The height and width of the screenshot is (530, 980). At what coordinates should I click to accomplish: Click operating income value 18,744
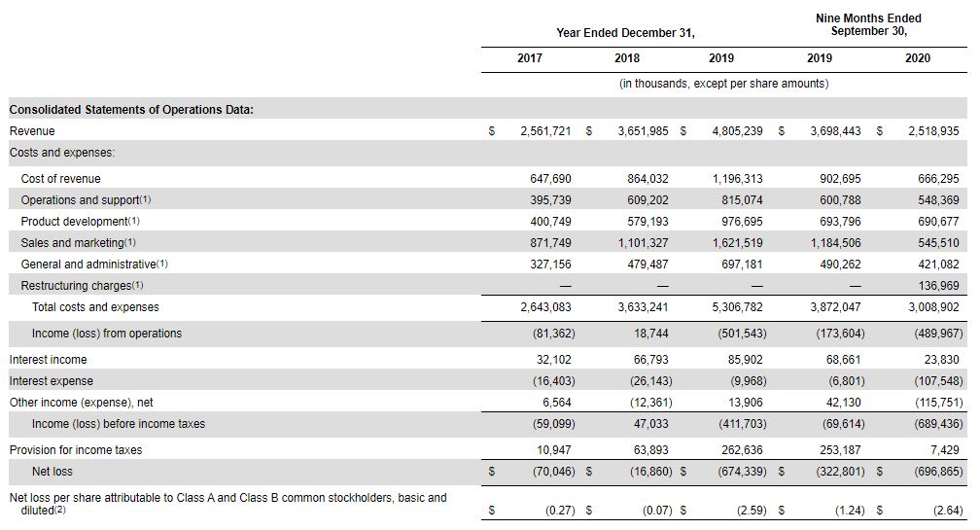pos(650,334)
